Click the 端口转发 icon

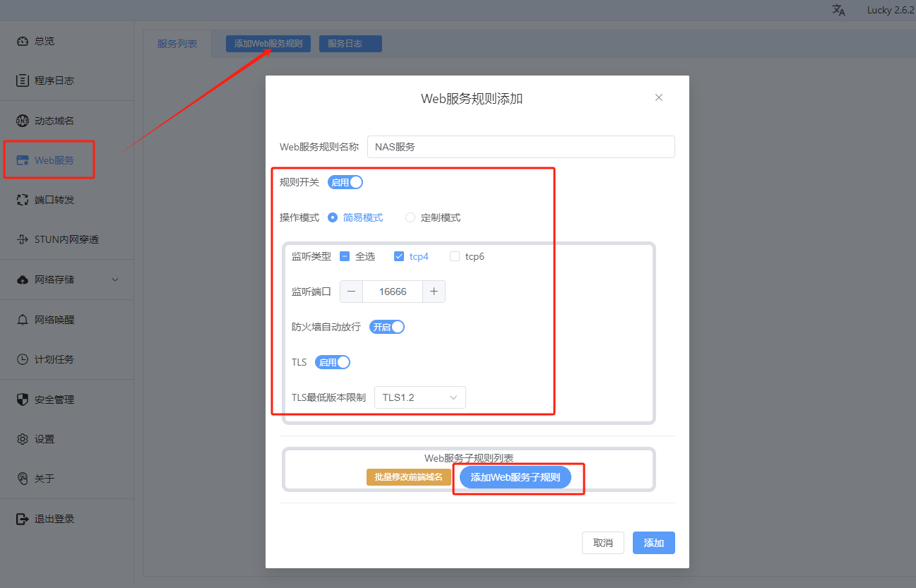pos(23,200)
